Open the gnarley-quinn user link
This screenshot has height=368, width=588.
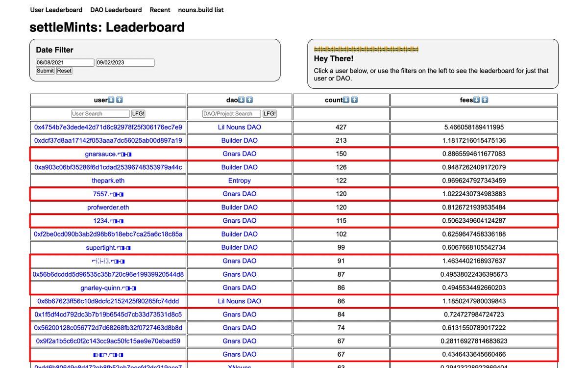pos(108,288)
